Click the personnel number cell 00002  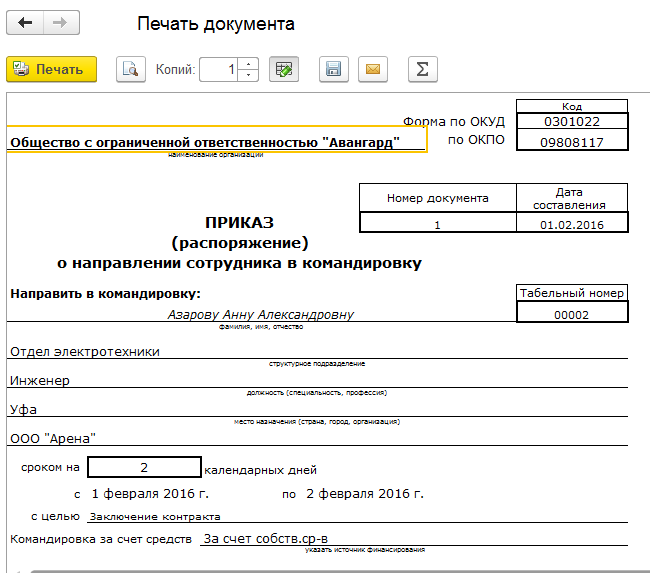(x=572, y=314)
